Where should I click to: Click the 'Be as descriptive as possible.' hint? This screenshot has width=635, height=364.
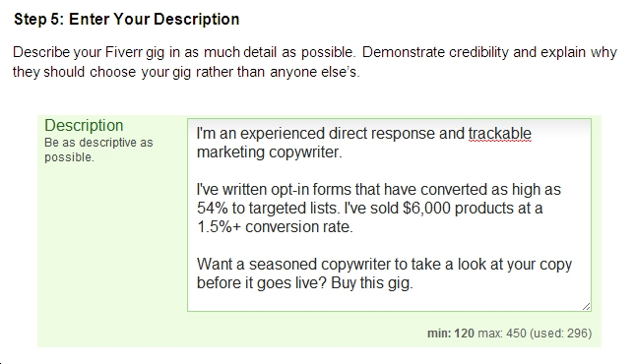tap(98, 150)
